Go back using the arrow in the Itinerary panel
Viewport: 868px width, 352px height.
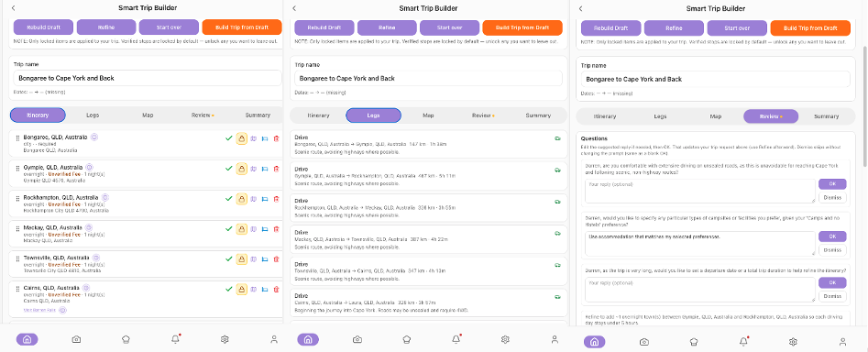(x=13, y=8)
